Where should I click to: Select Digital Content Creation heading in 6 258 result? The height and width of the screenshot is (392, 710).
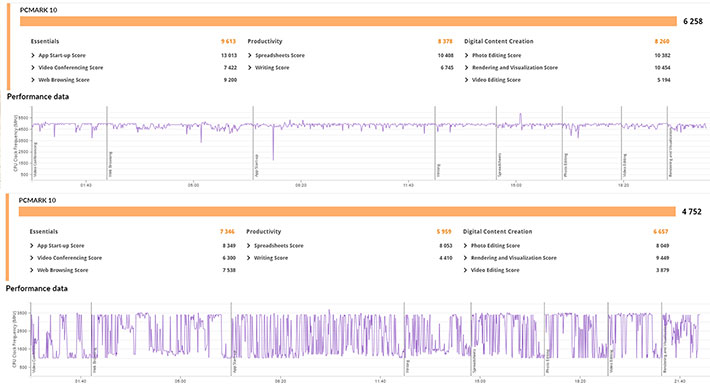pyautogui.click(x=499, y=41)
